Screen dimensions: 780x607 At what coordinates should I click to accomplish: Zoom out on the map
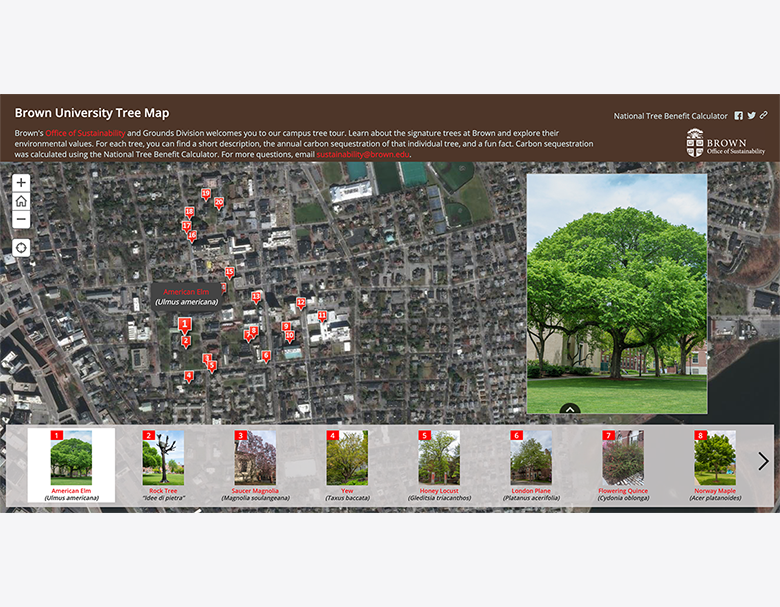tap(21, 219)
